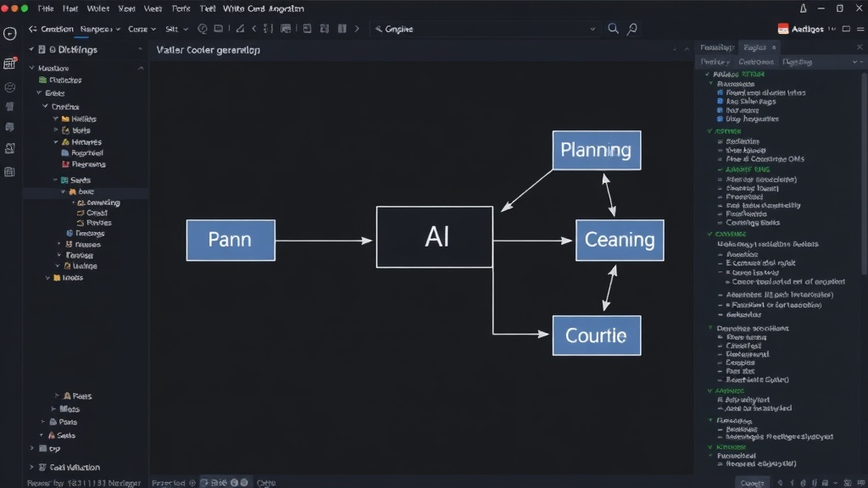Image resolution: width=868 pixels, height=488 pixels.
Task: Click the notification bell icon at top right
Action: (x=803, y=8)
